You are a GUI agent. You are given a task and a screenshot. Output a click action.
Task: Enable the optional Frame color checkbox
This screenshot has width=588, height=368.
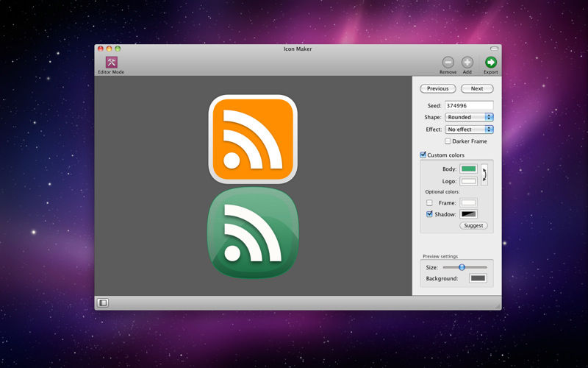[429, 203]
